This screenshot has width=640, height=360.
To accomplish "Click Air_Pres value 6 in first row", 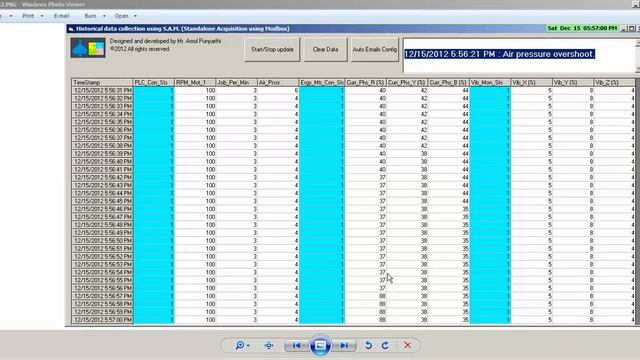I will 278,90.
